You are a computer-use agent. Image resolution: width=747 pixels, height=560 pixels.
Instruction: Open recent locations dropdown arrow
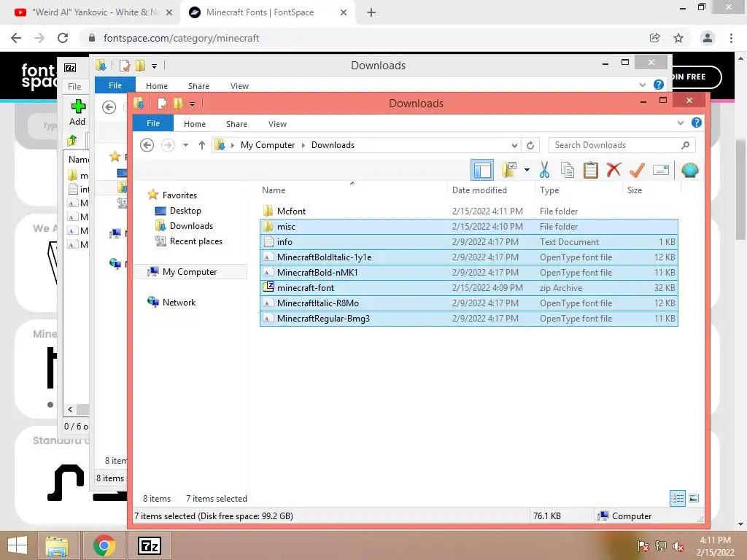coord(185,145)
